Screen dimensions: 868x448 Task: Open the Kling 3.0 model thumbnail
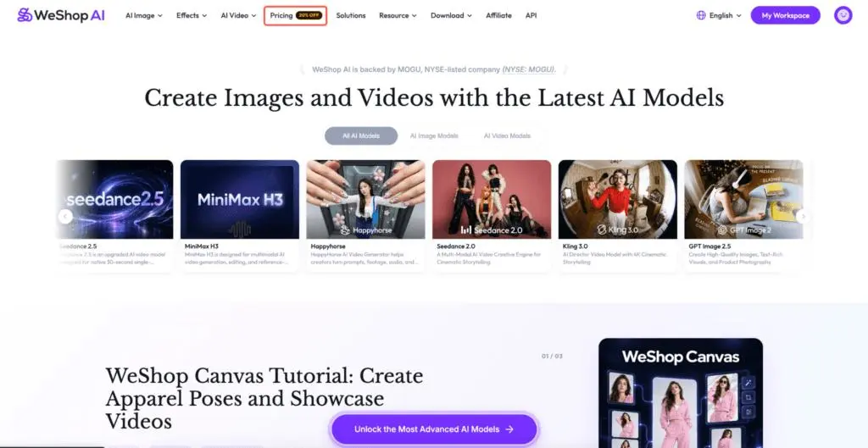tap(618, 200)
